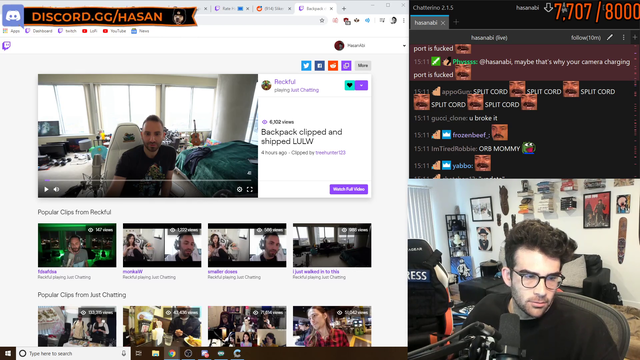Open the More share options button
This screenshot has height=360, width=640.
point(362,65)
